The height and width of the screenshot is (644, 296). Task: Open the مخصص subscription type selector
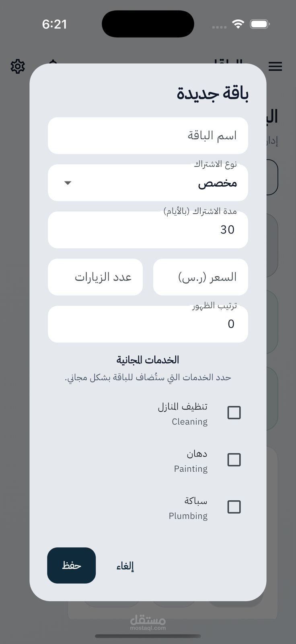pyautogui.click(x=148, y=183)
